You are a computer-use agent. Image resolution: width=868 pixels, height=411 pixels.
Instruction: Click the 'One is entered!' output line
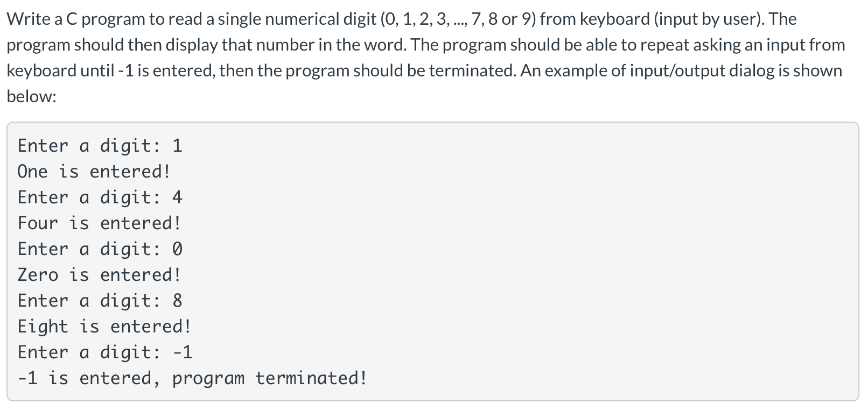pos(94,172)
